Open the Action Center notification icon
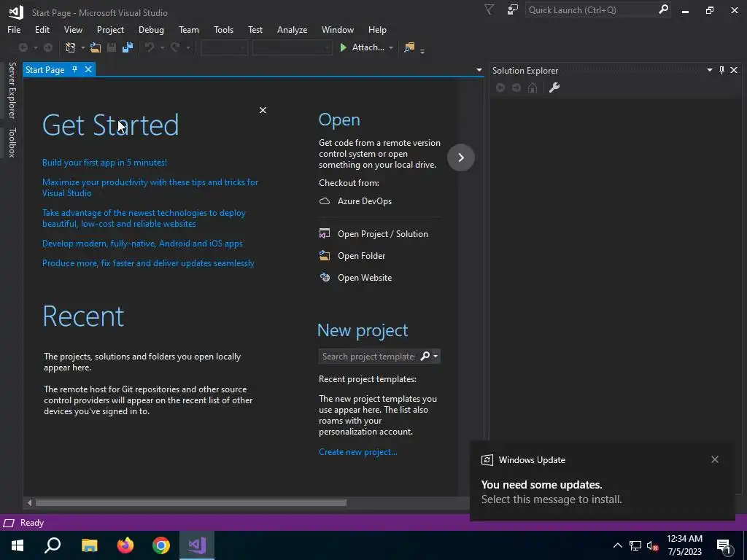 tap(724, 546)
